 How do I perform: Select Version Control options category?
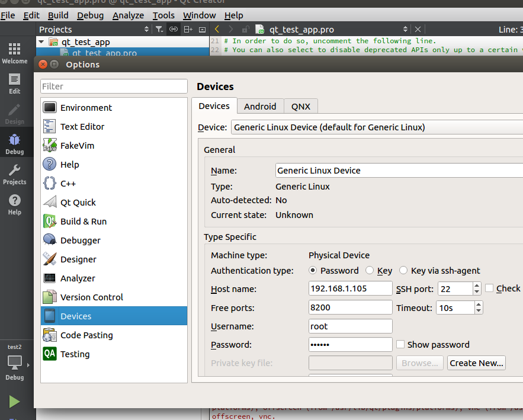[x=114, y=297]
